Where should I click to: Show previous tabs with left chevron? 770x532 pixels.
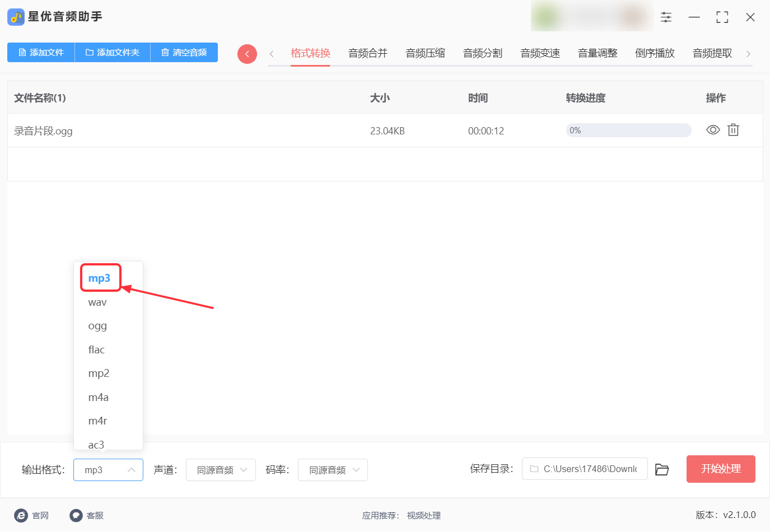272,54
